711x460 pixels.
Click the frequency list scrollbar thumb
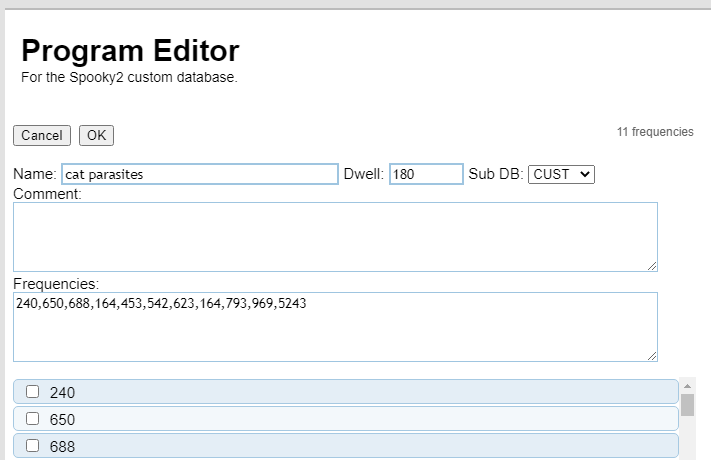coord(687,404)
